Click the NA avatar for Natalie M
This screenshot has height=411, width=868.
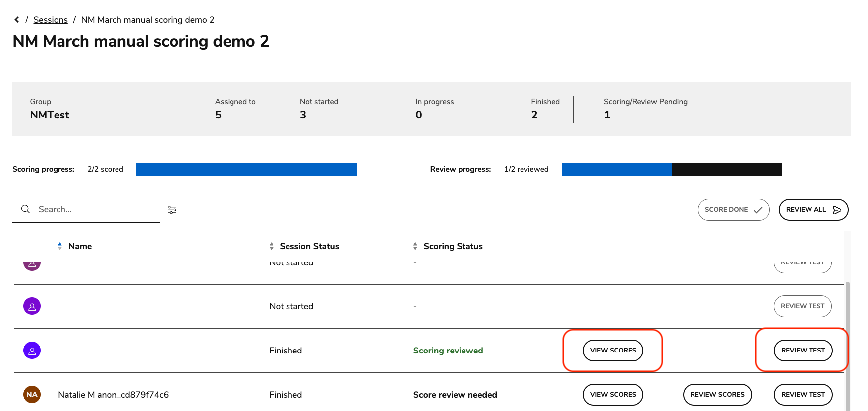pos(32,395)
